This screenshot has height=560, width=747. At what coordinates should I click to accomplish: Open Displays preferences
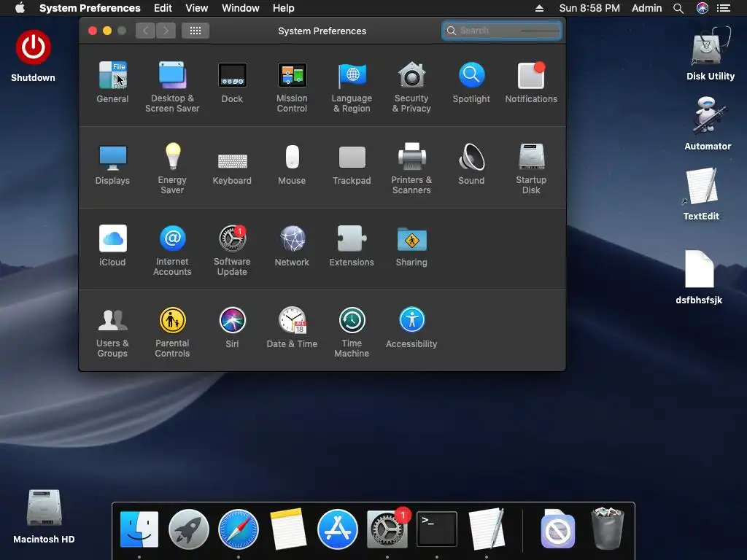pyautogui.click(x=112, y=164)
